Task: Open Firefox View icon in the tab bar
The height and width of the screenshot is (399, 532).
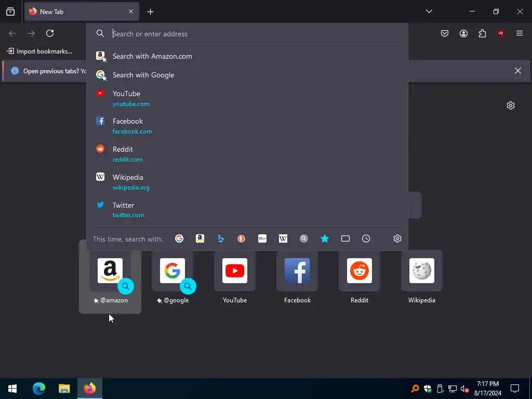Action: 10,12
